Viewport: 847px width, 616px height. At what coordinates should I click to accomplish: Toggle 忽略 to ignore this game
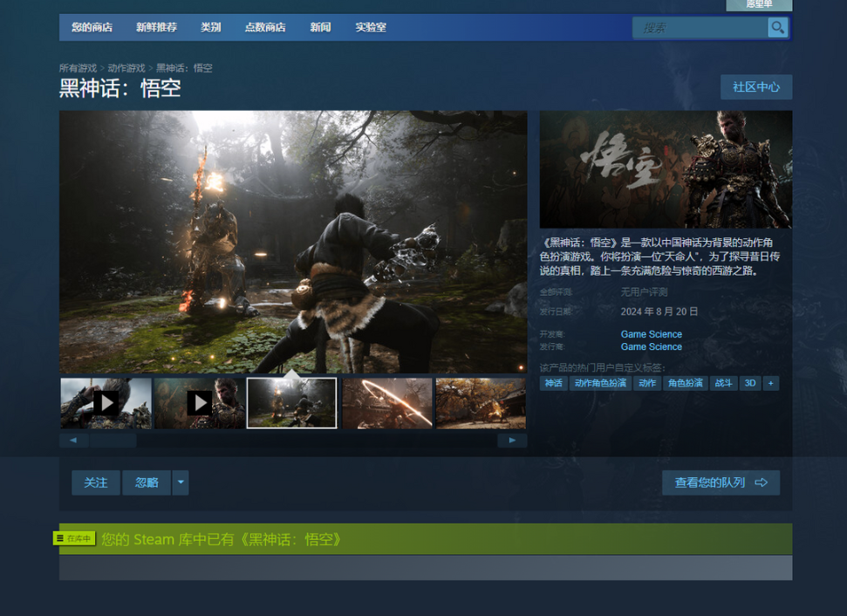pos(147,483)
